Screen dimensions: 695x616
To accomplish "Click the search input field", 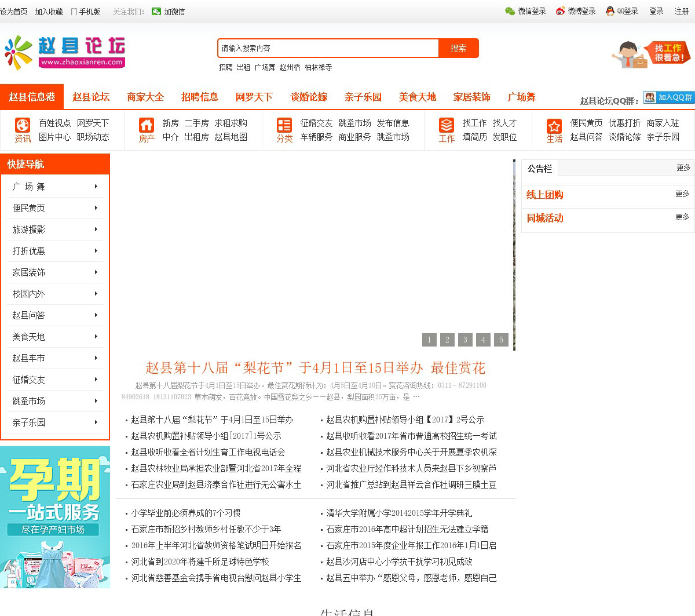I will tap(328, 48).
